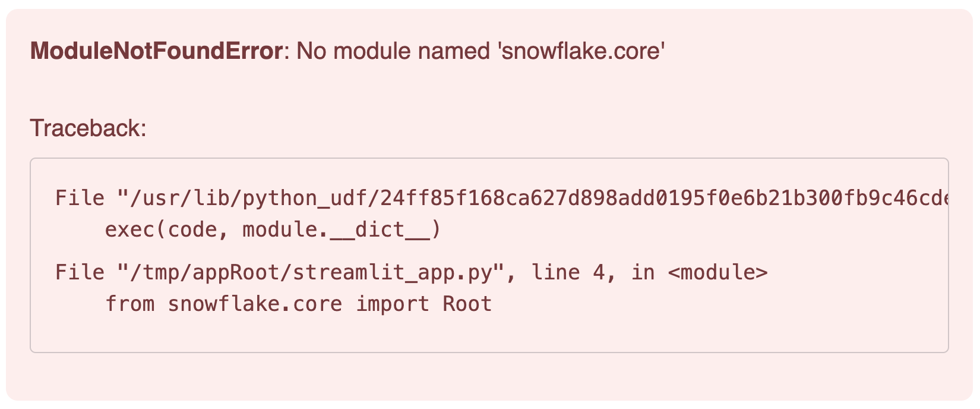Image resolution: width=980 pixels, height=409 pixels.
Task: Click the 'from' keyword in import line
Action: coord(130,304)
